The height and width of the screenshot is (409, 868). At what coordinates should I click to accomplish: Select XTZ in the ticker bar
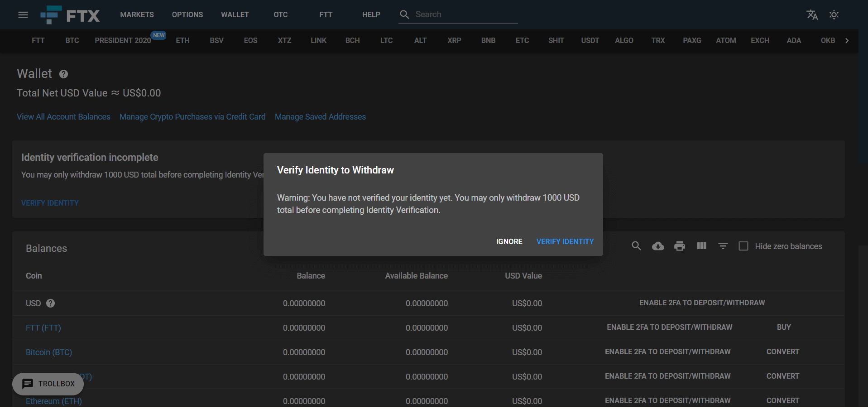point(284,41)
